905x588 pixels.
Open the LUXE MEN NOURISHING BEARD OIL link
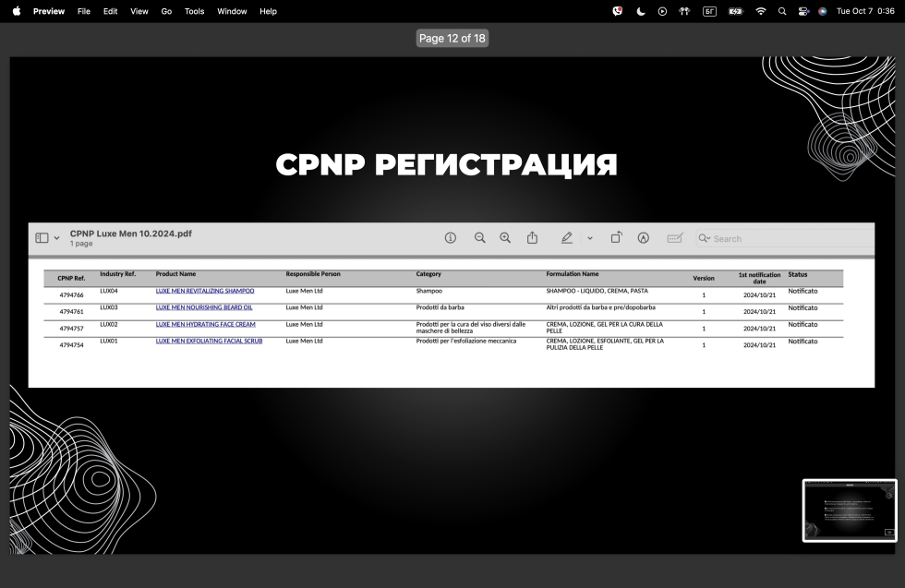[x=203, y=307]
